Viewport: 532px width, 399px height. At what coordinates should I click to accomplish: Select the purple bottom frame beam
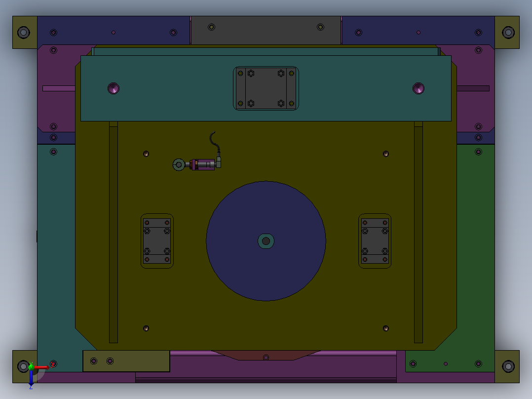click(266, 369)
